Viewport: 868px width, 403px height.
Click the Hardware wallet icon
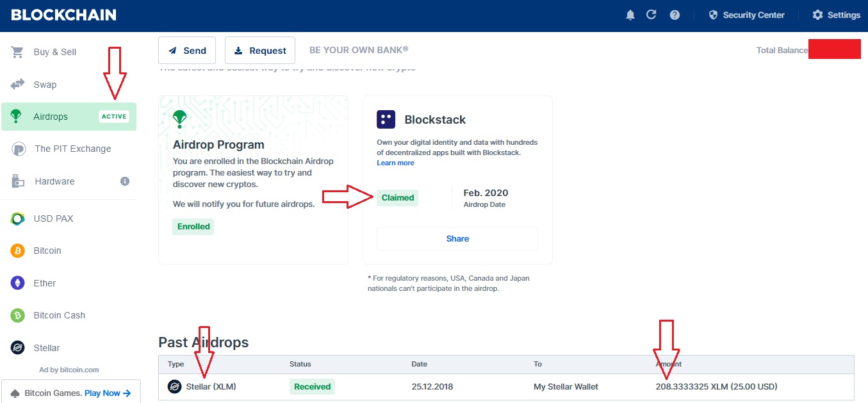[x=18, y=181]
